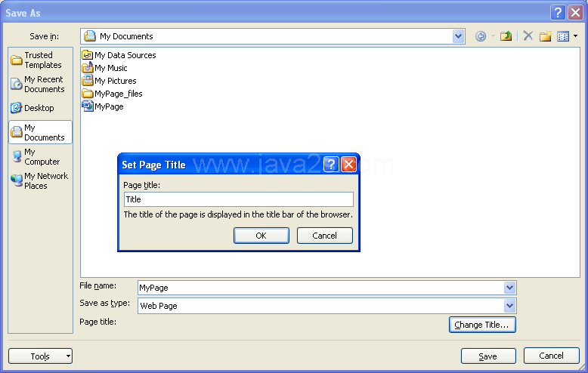Expand the Save as type dropdown
The width and height of the screenshot is (588, 373).
509,306
